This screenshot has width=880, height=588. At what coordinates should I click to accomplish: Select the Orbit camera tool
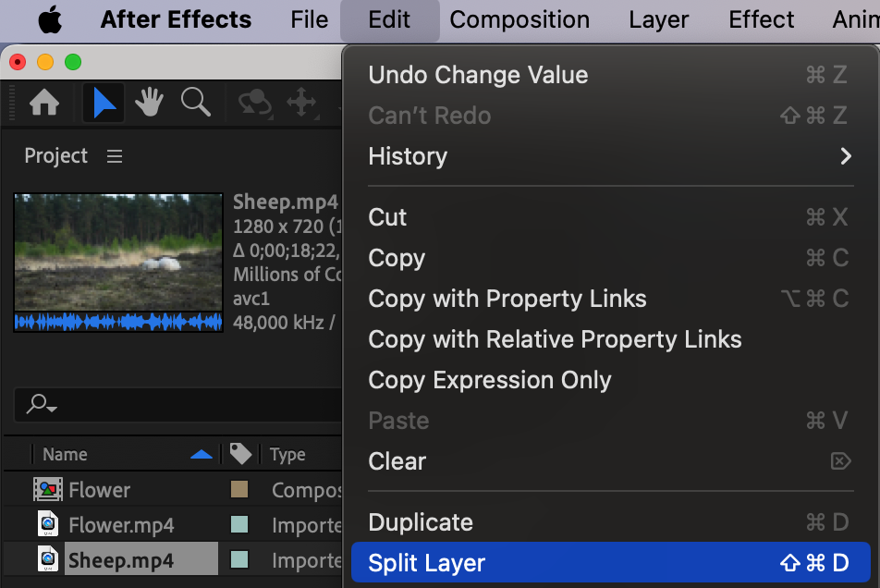(254, 103)
